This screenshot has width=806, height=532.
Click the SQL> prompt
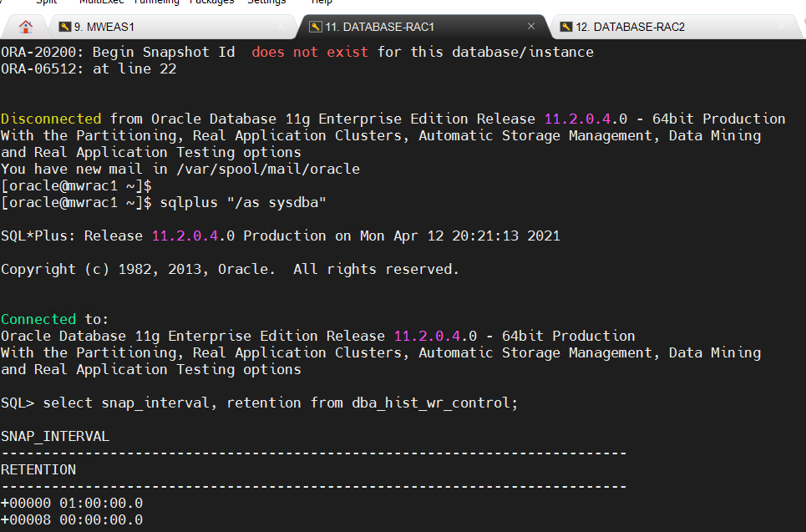point(18,403)
